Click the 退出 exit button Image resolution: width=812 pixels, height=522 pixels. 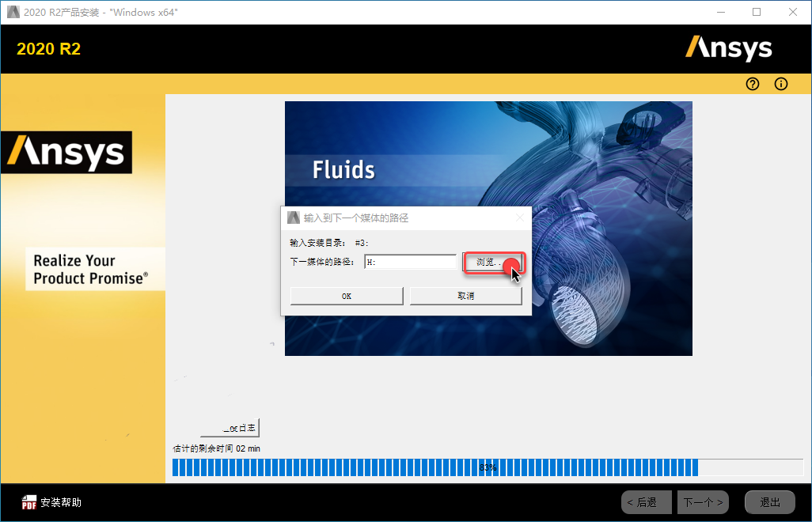(769, 502)
